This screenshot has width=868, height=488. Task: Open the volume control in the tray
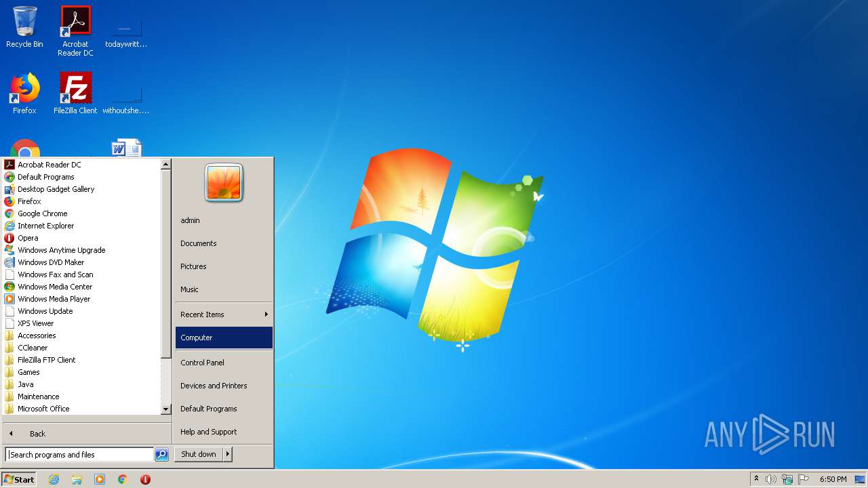tap(771, 479)
